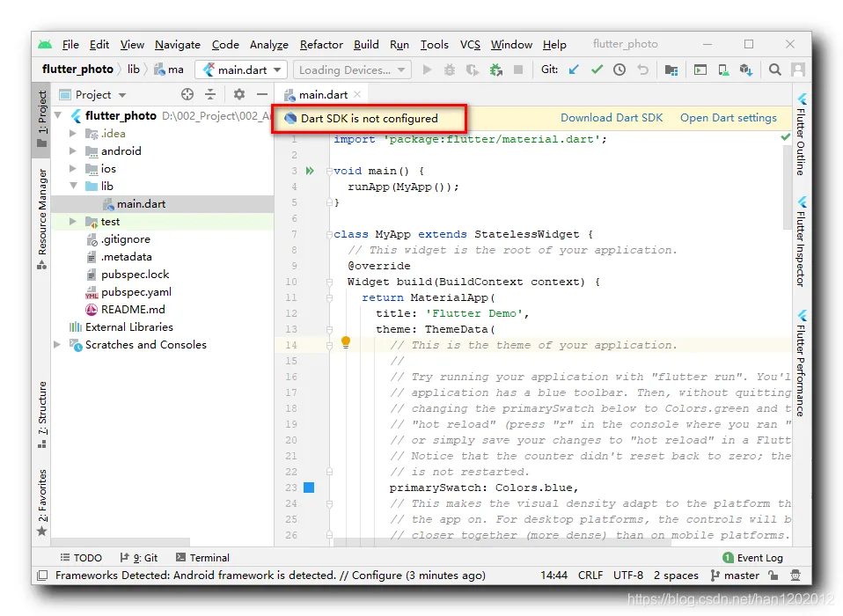
Task: Open Project panel settings gear
Action: click(239, 95)
